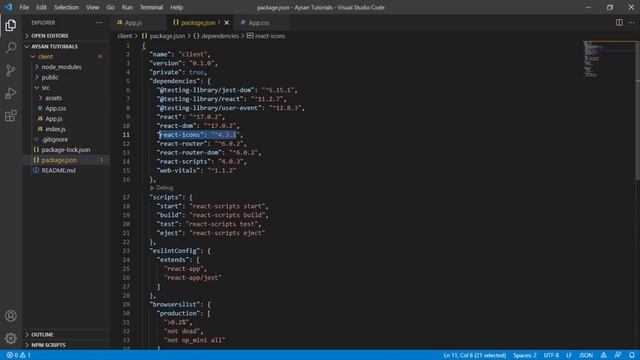Expand the node_modules folder
640x360 pixels.
66,67
